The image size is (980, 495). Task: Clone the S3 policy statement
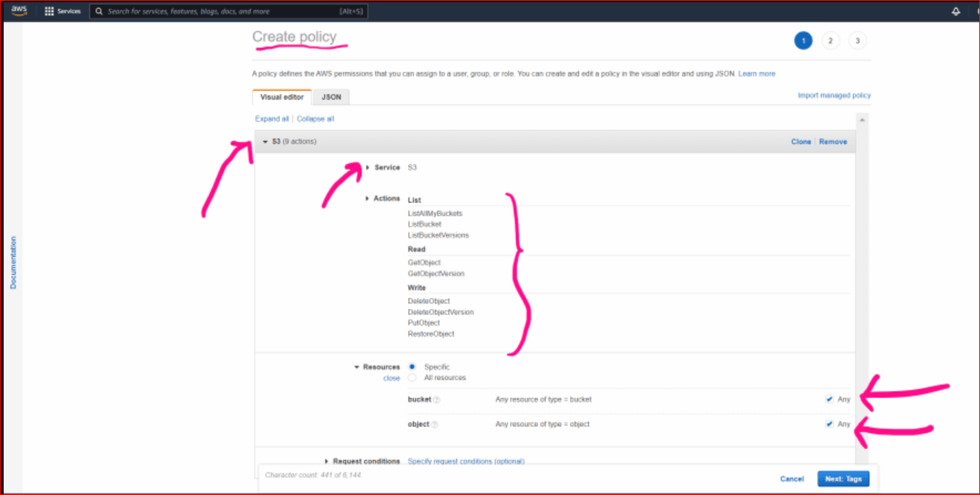801,141
